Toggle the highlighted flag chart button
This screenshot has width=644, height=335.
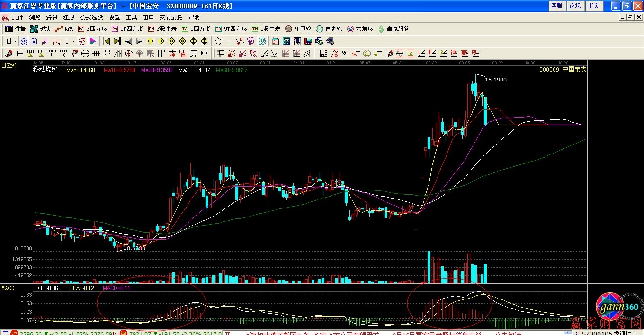click(x=93, y=41)
